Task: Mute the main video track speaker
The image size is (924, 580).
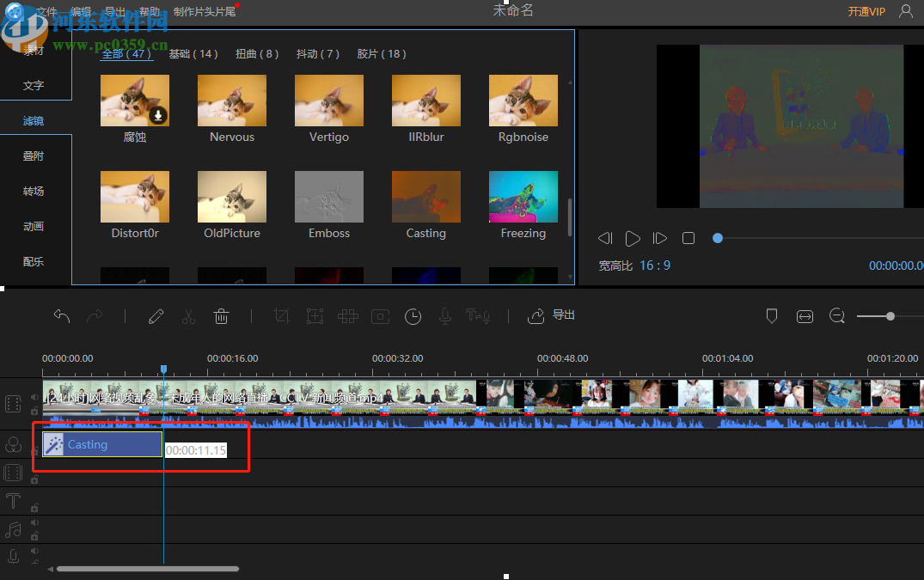Action: tap(34, 397)
